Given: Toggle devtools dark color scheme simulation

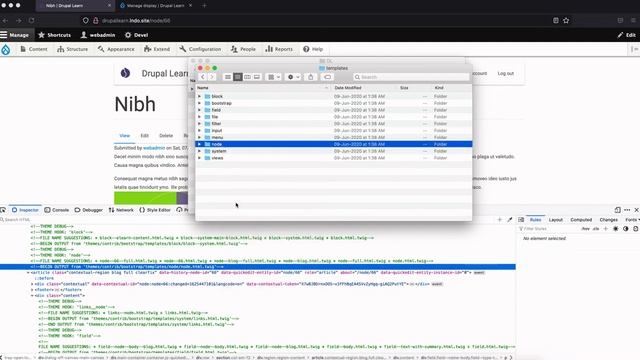Looking at the screenshot, I should point(626,229).
